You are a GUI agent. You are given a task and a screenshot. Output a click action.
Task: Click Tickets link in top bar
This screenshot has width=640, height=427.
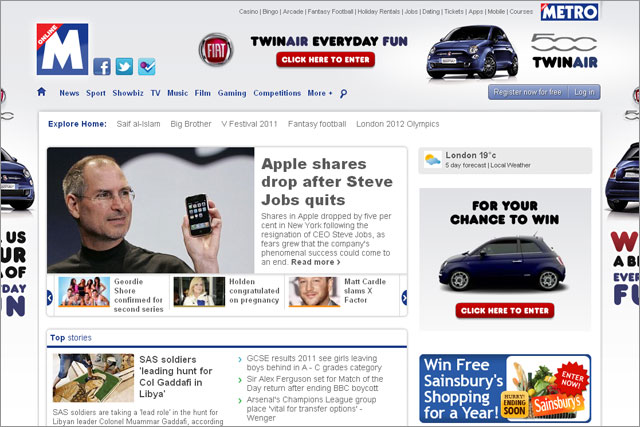454,11
